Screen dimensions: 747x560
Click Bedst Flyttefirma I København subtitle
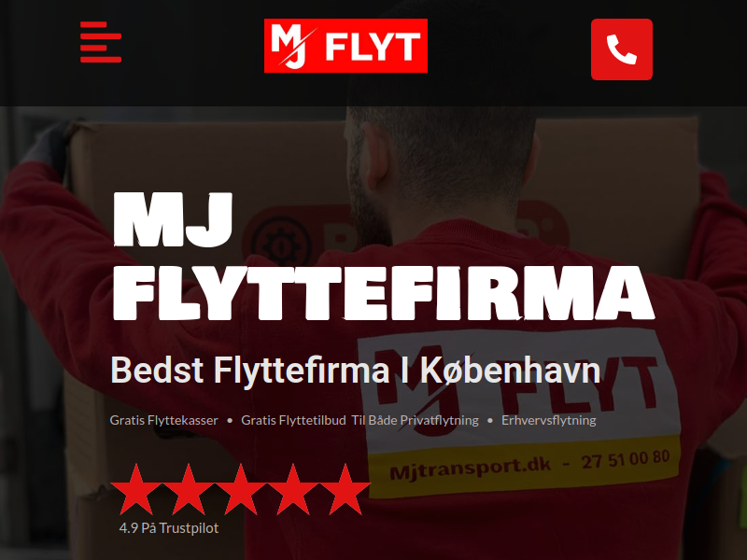[x=356, y=370]
